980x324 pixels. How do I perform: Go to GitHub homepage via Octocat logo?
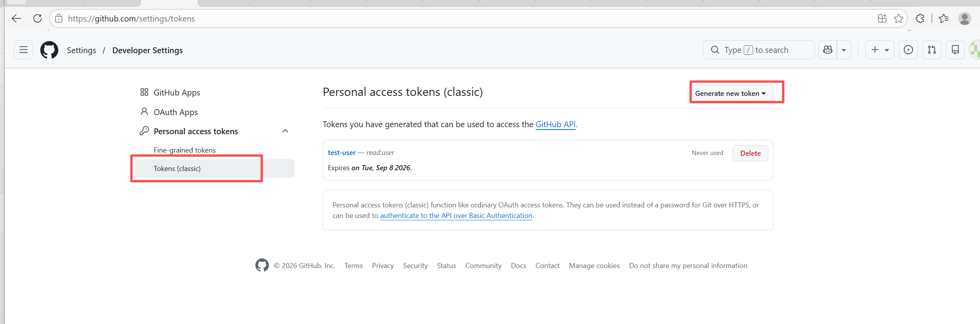tap(49, 50)
